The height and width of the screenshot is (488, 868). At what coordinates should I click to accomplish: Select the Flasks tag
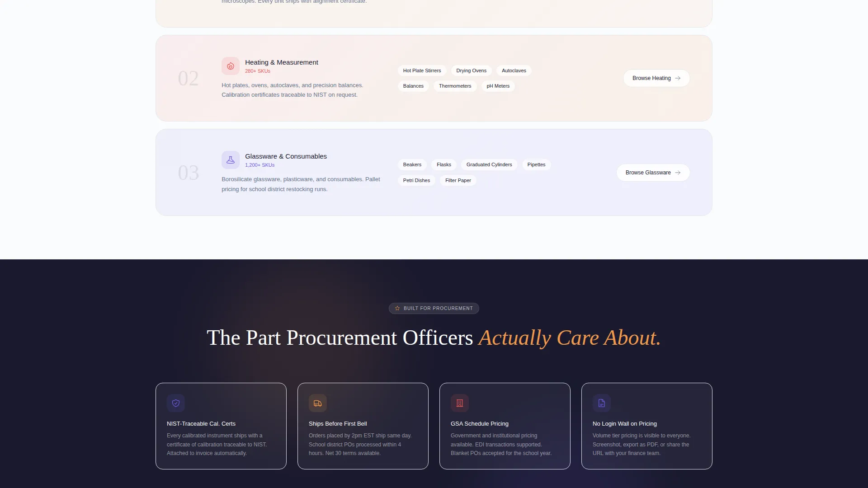click(x=444, y=164)
